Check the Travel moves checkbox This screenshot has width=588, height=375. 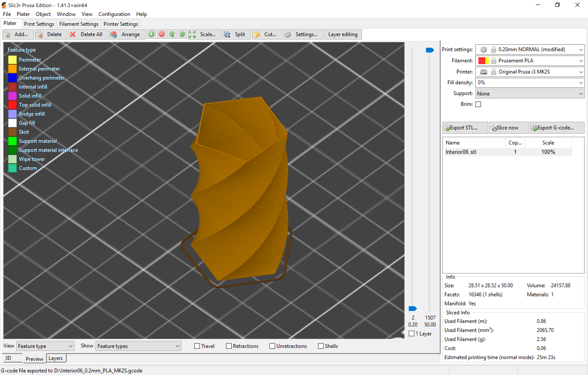[197, 346]
